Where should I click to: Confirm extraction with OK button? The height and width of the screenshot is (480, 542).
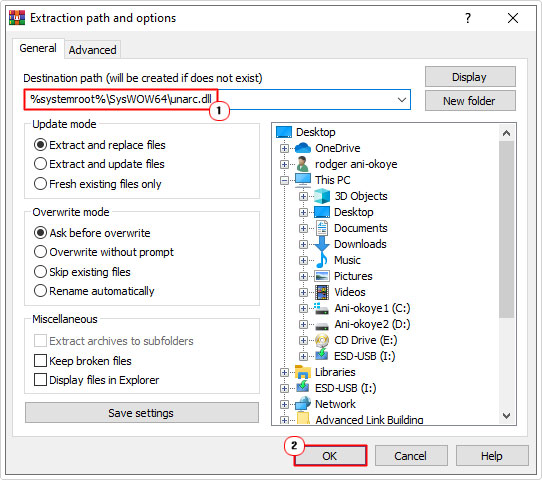point(330,456)
